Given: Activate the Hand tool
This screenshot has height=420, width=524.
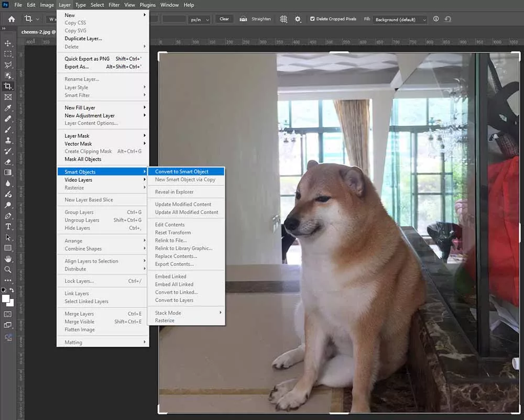Looking at the screenshot, I should click(8, 259).
